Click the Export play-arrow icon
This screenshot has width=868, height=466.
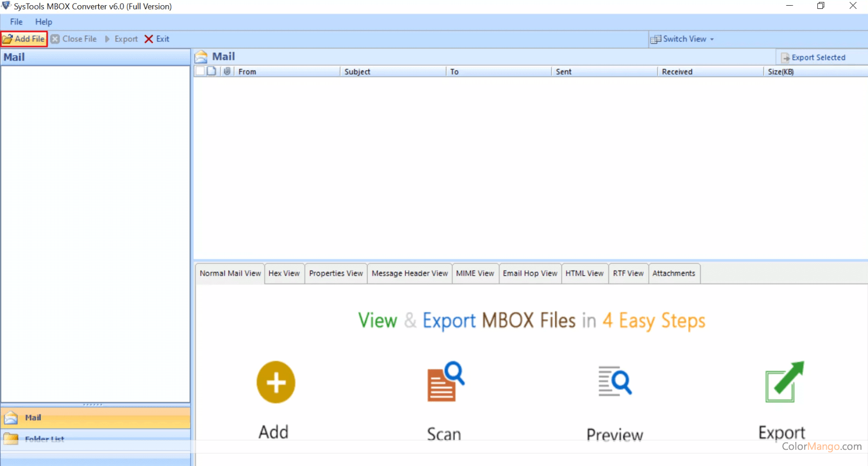[107, 39]
